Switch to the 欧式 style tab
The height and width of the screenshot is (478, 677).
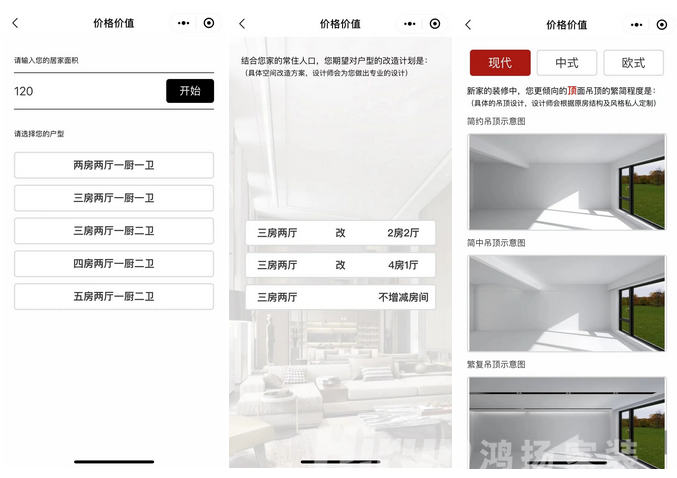click(x=633, y=63)
